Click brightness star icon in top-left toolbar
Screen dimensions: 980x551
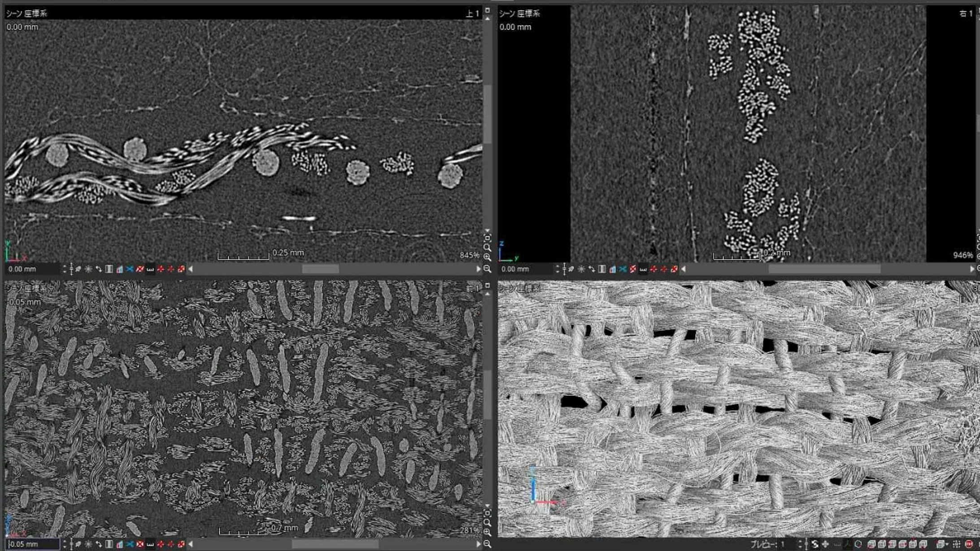(88, 269)
